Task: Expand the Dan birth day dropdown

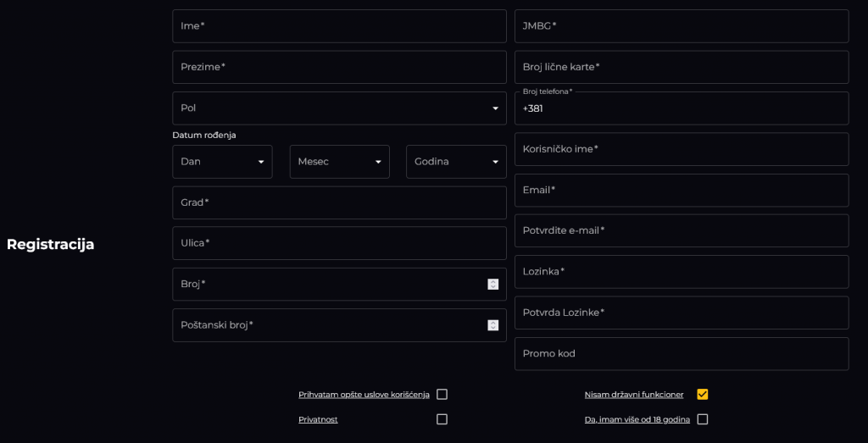Action: (223, 162)
